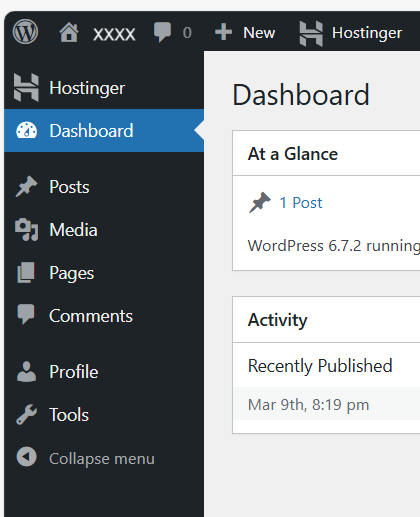Open the site via home icon

(x=69, y=32)
